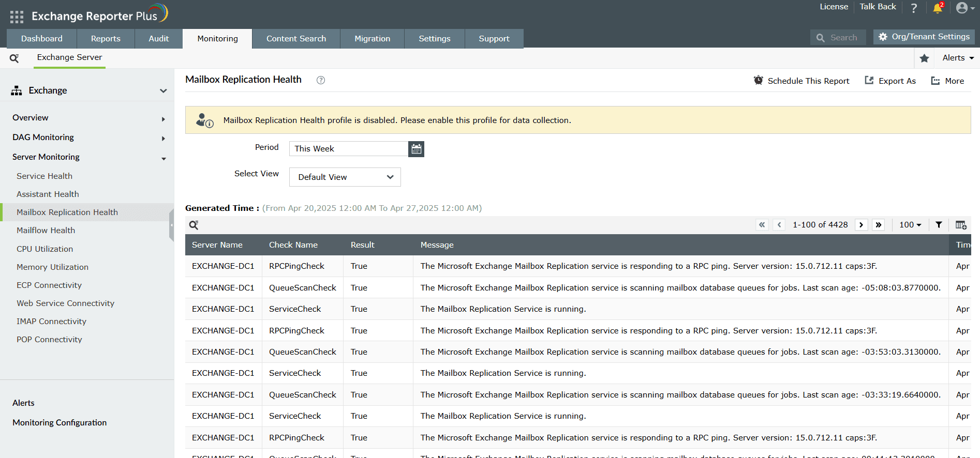980x458 pixels.
Task: Collapse the left sidebar panel handle
Action: click(x=171, y=225)
